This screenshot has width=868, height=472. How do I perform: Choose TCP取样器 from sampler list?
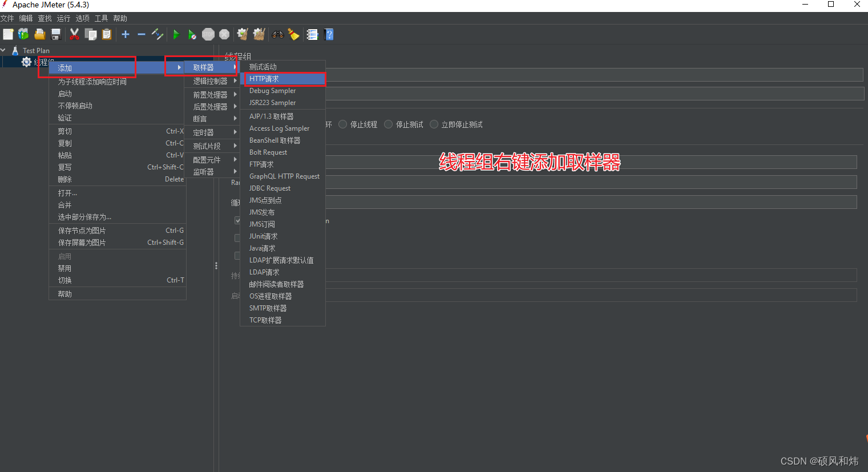[x=283, y=320]
